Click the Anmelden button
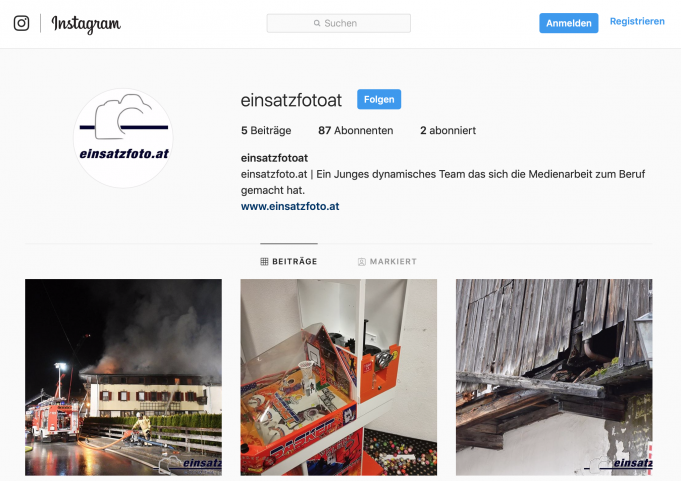The width and height of the screenshot is (681, 481). (569, 23)
